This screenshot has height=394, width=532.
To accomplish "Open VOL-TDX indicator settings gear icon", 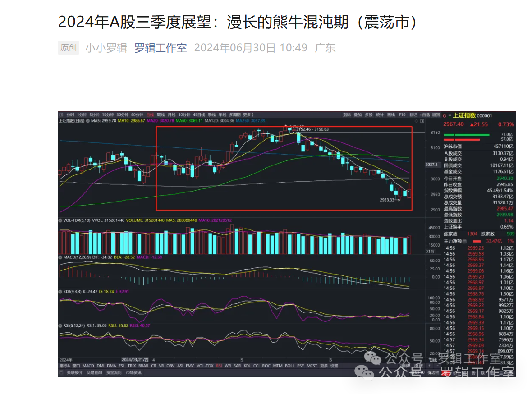I will (x=60, y=220).
